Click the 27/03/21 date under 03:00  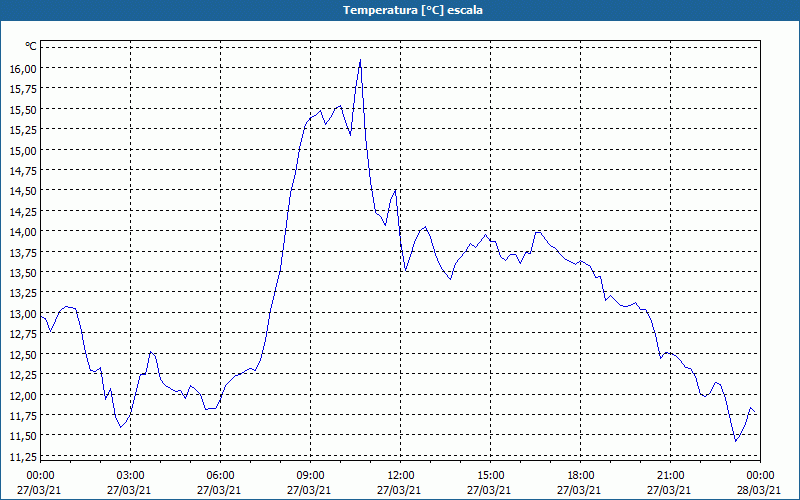pos(129,490)
